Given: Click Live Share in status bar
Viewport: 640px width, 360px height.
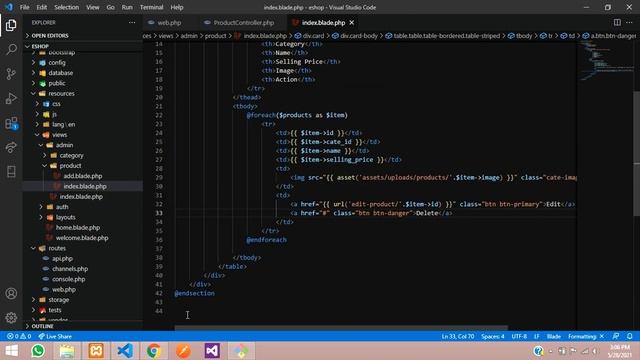Looking at the screenshot, I should coord(55,336).
